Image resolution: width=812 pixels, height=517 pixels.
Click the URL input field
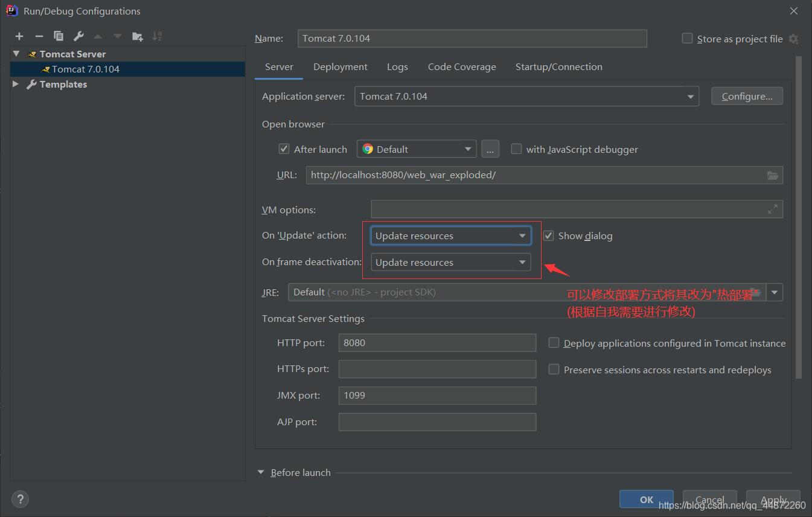click(x=545, y=175)
